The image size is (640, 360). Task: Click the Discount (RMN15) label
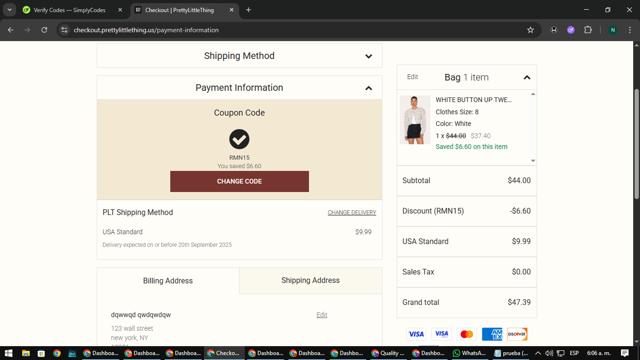coord(433,211)
